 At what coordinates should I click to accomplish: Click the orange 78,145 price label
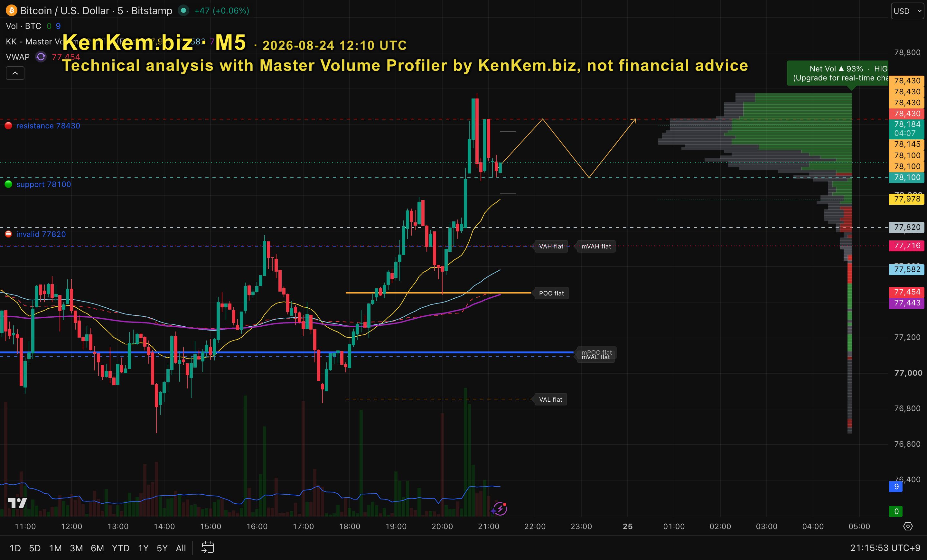pyautogui.click(x=907, y=145)
